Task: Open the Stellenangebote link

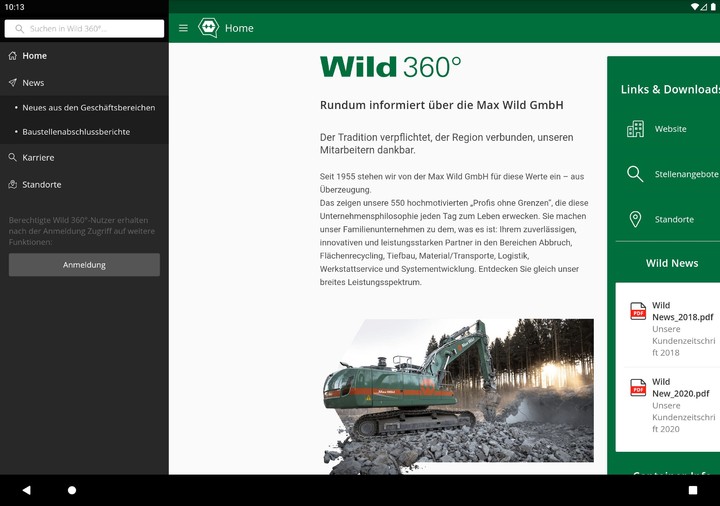Action: (x=686, y=174)
